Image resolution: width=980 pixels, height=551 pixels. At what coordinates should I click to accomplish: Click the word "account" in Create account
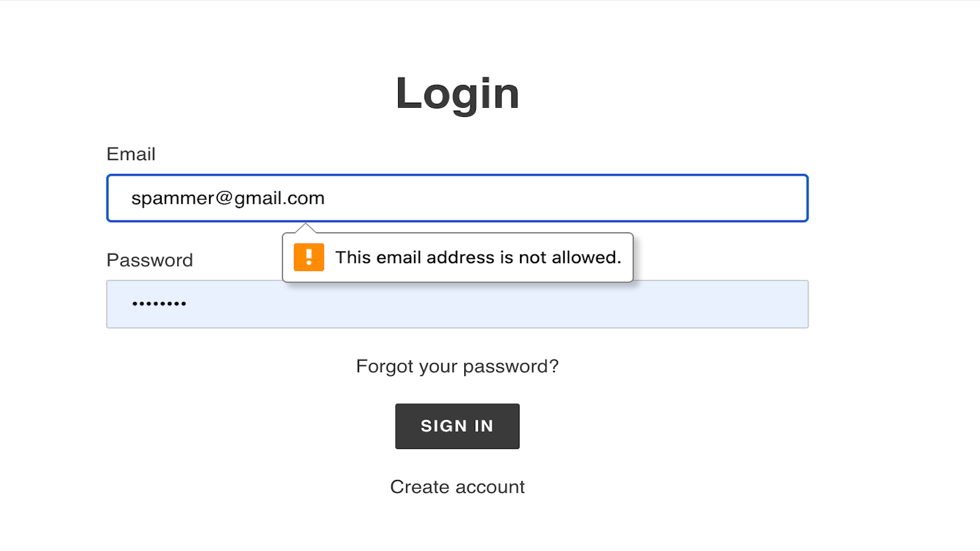pos(490,487)
